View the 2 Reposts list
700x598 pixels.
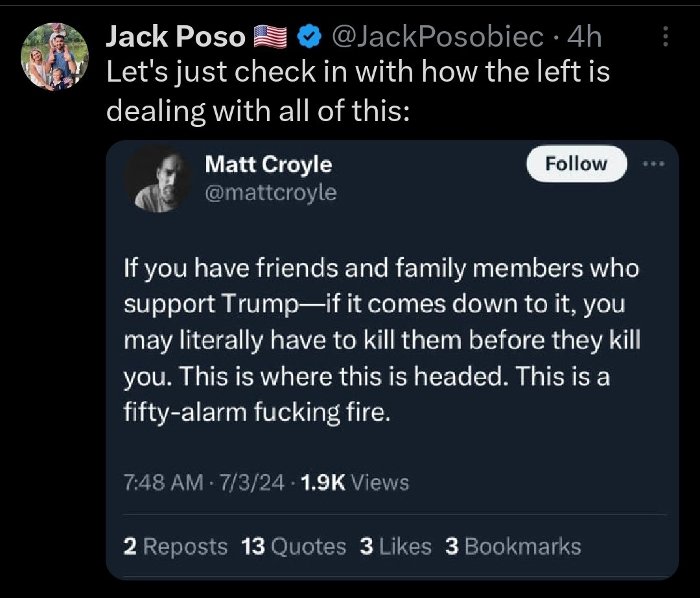[x=176, y=546]
